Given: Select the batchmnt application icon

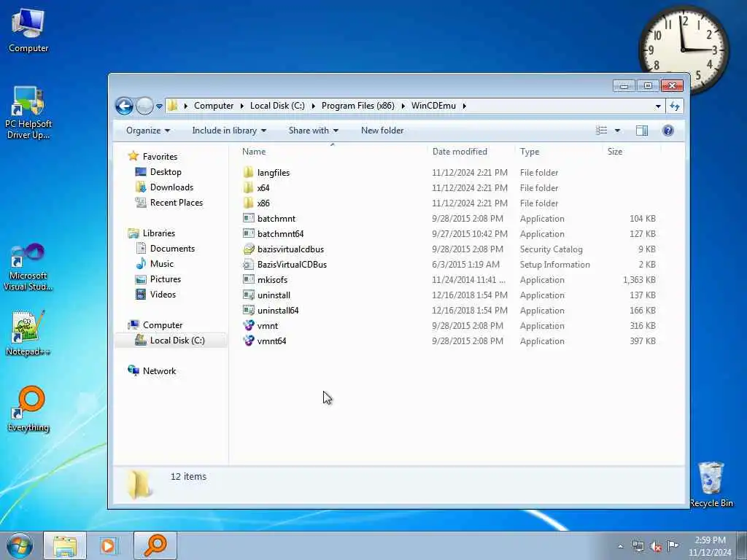Looking at the screenshot, I should pos(248,218).
